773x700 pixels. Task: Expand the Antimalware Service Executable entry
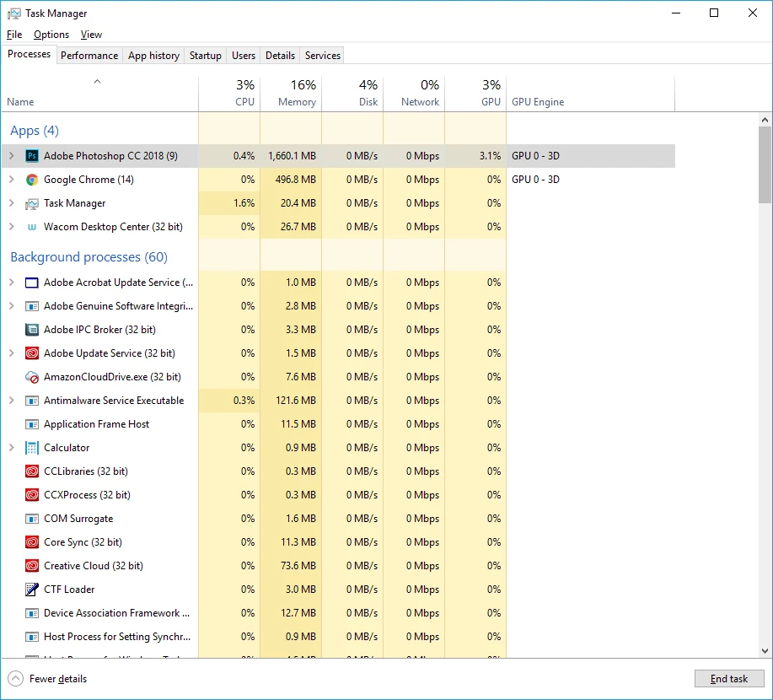point(11,401)
